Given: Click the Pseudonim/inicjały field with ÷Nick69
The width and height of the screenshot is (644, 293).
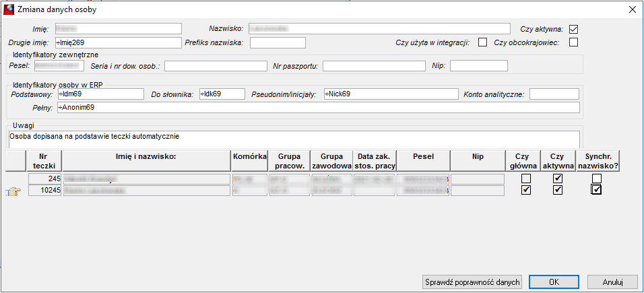Looking at the screenshot, I should click(x=391, y=94).
